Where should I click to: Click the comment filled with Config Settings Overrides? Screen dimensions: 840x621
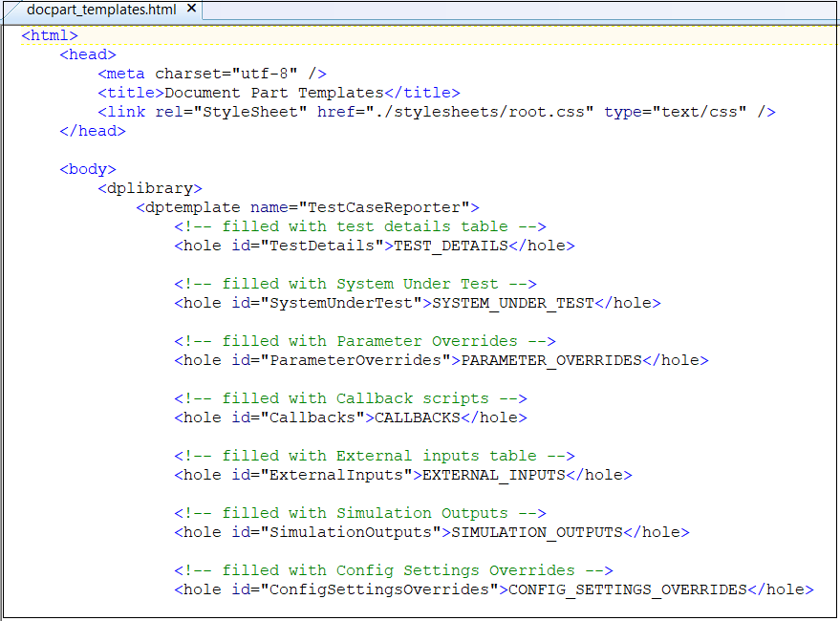click(x=394, y=570)
